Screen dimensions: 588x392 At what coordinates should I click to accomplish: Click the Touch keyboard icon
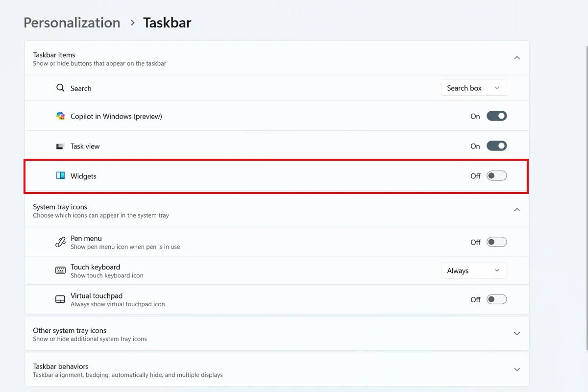[x=60, y=270]
